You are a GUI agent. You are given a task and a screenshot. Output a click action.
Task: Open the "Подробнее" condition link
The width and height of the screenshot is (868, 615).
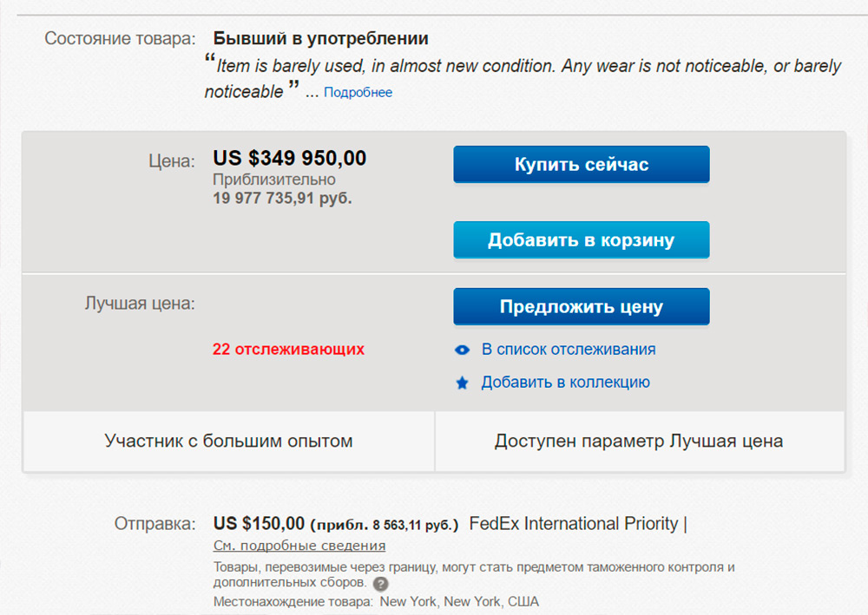tap(358, 93)
